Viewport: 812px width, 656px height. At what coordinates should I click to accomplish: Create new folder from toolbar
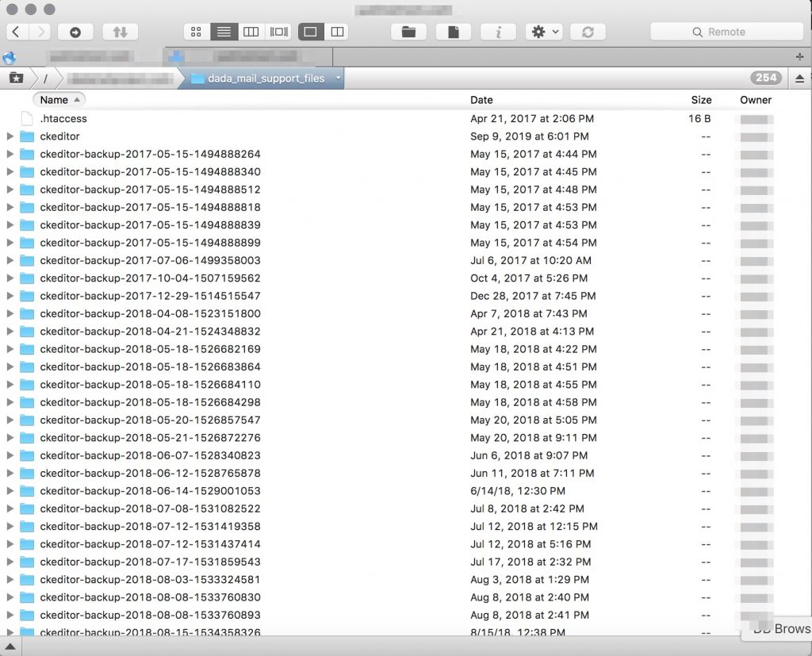pyautogui.click(x=408, y=33)
